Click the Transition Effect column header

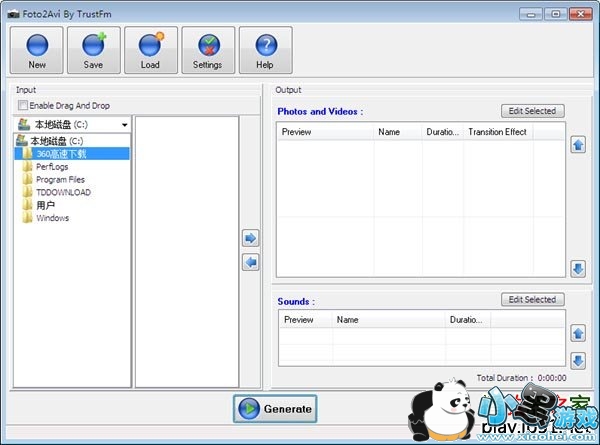pos(497,132)
